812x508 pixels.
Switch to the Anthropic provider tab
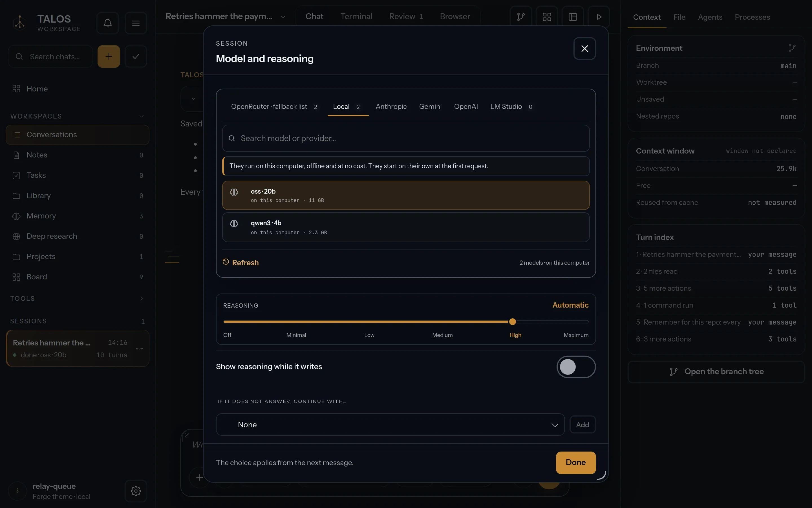pos(391,107)
